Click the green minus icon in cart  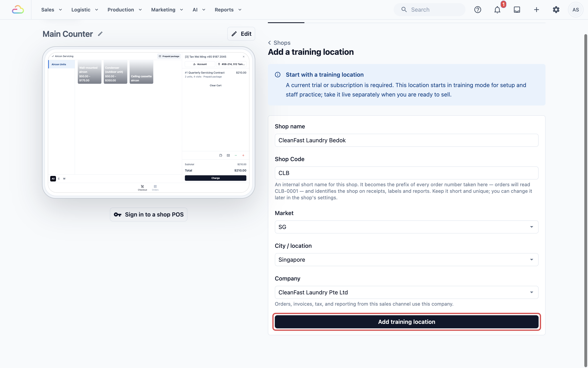point(236,155)
